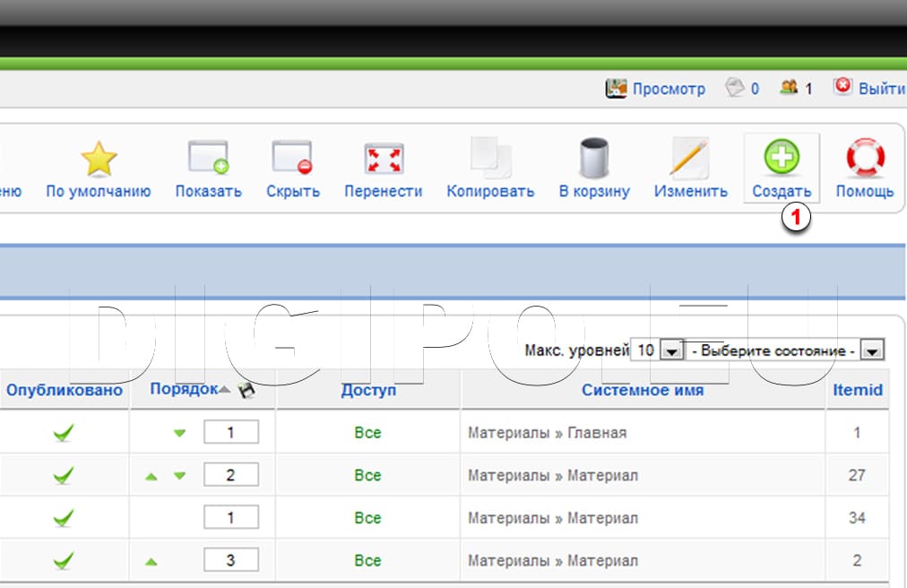Image resolution: width=907 pixels, height=588 pixels.
Task: Click the Выйти (Logout) link
Action: (x=881, y=89)
